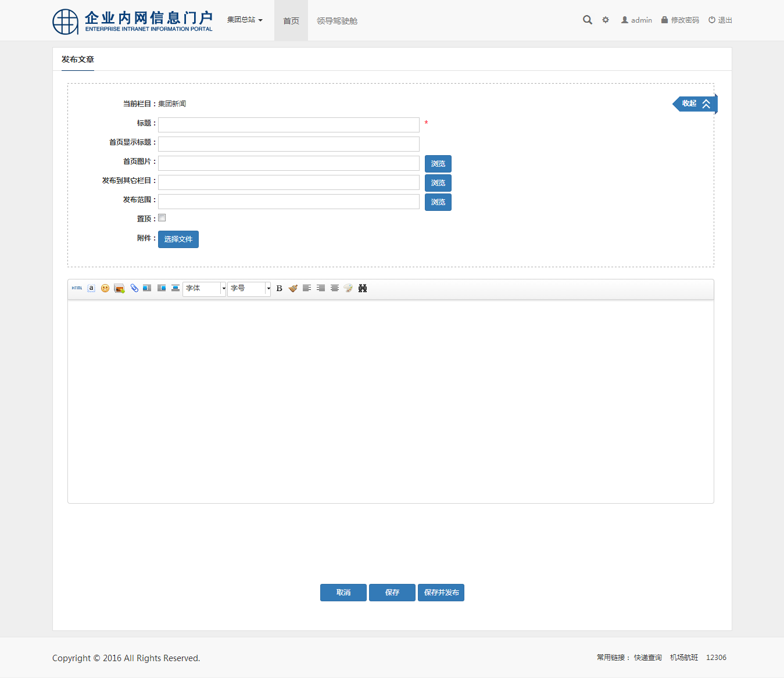Enable the 置顶 checkbox
The image size is (784, 678).
(162, 218)
